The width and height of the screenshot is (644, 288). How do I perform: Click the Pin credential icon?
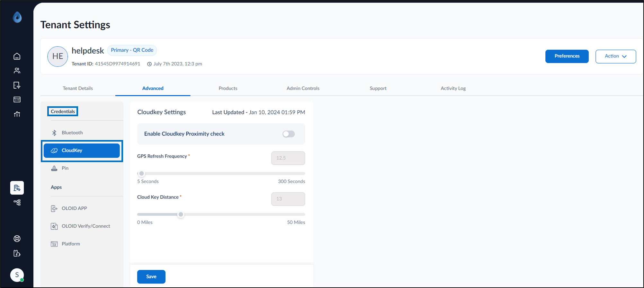(54, 168)
